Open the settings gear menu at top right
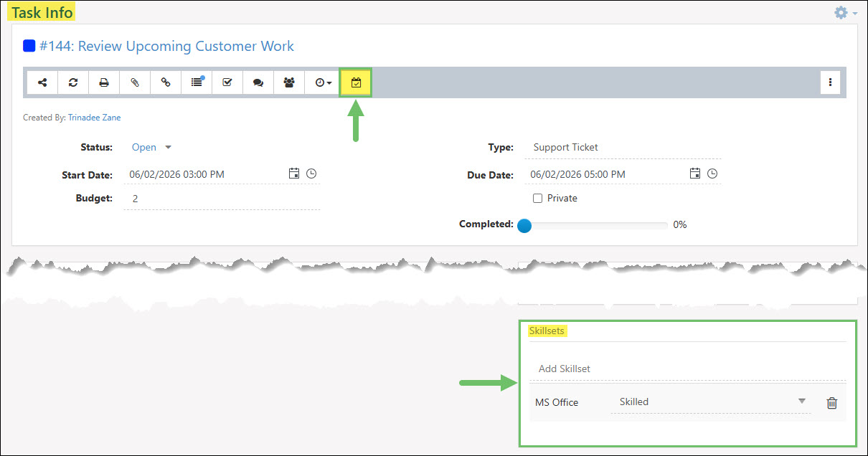The height and width of the screenshot is (456, 868). [845, 13]
